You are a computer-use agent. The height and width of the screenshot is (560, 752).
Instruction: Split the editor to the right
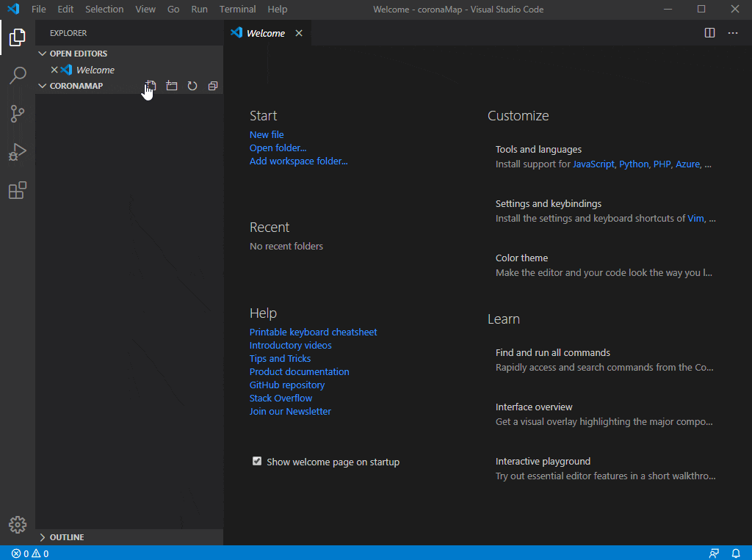point(710,33)
